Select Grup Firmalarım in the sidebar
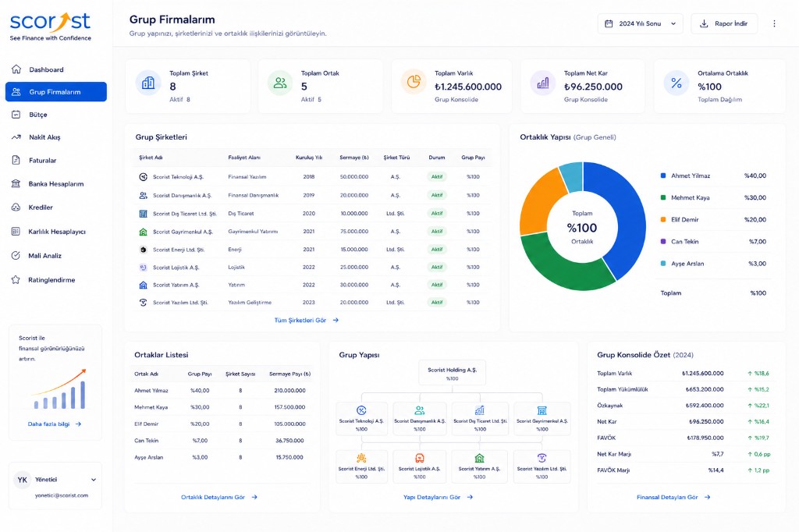The image size is (799, 532). pos(56,92)
